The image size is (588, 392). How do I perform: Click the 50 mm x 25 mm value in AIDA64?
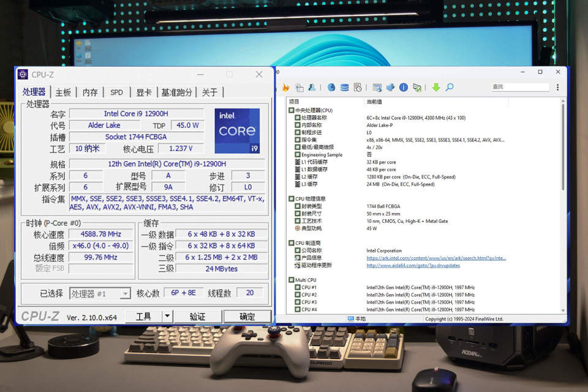click(383, 214)
